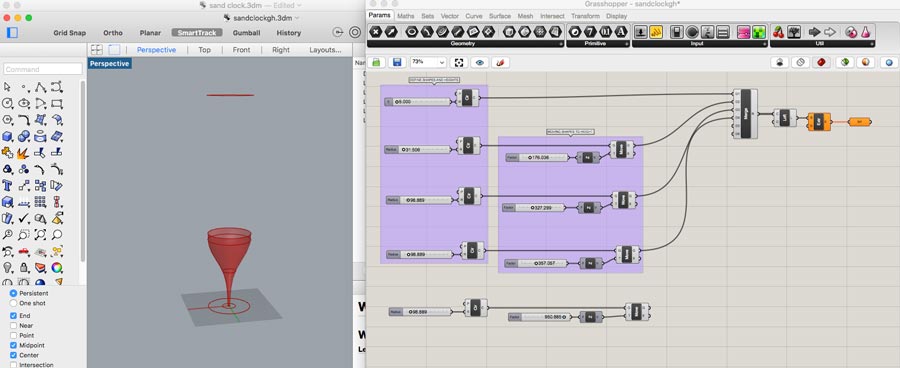
Task: Toggle Planar button in Rhino
Action: click(150, 33)
